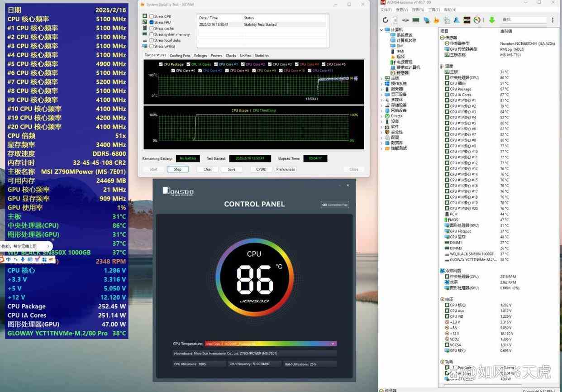Click the rainbow color ring around CPU temperature

pyautogui.click(x=219, y=276)
